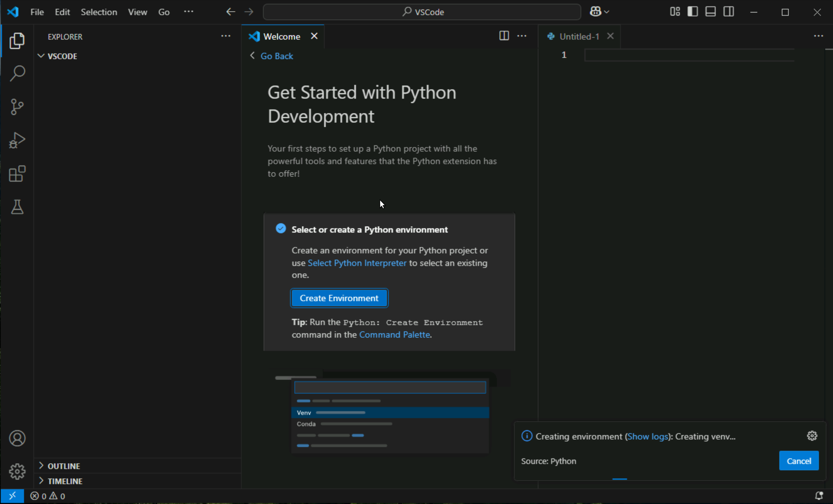This screenshot has height=504, width=833.
Task: Open Run and Debug view
Action: (17, 140)
